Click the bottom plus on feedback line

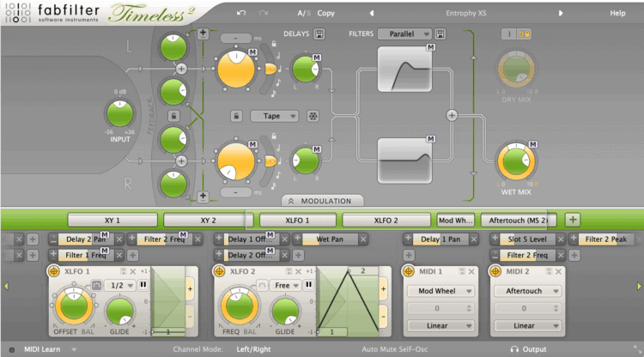tap(203, 197)
